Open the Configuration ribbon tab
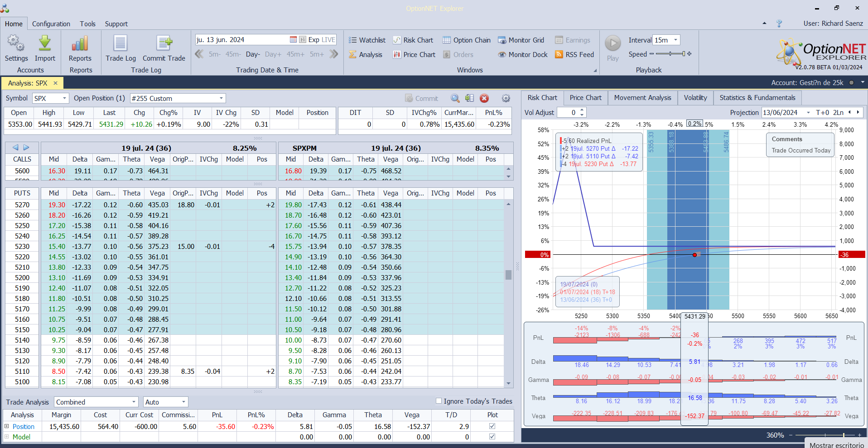Viewport: 868px width, 448px height. pyautogui.click(x=51, y=24)
